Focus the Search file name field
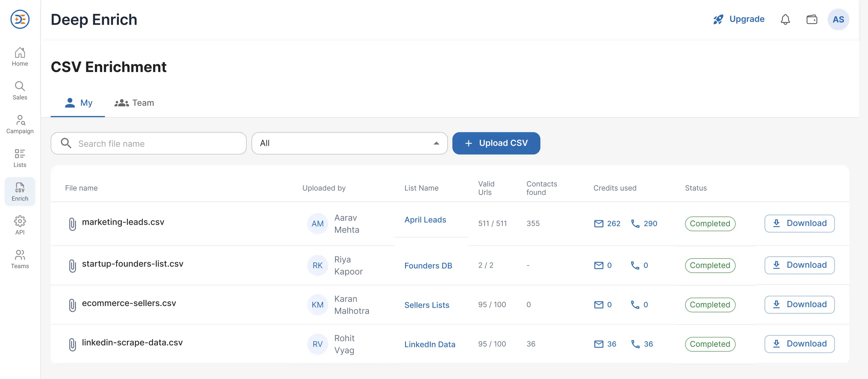This screenshot has width=868, height=379. [149, 143]
